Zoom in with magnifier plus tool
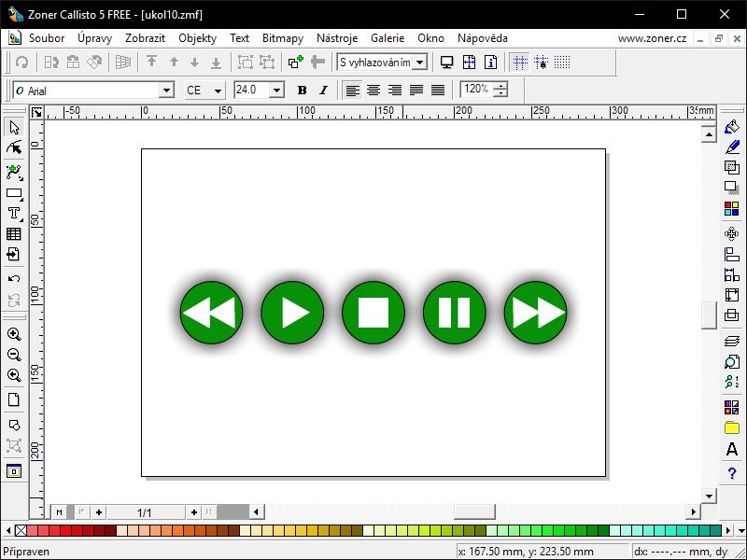Screen dimensions: 747x560 (x=14, y=334)
